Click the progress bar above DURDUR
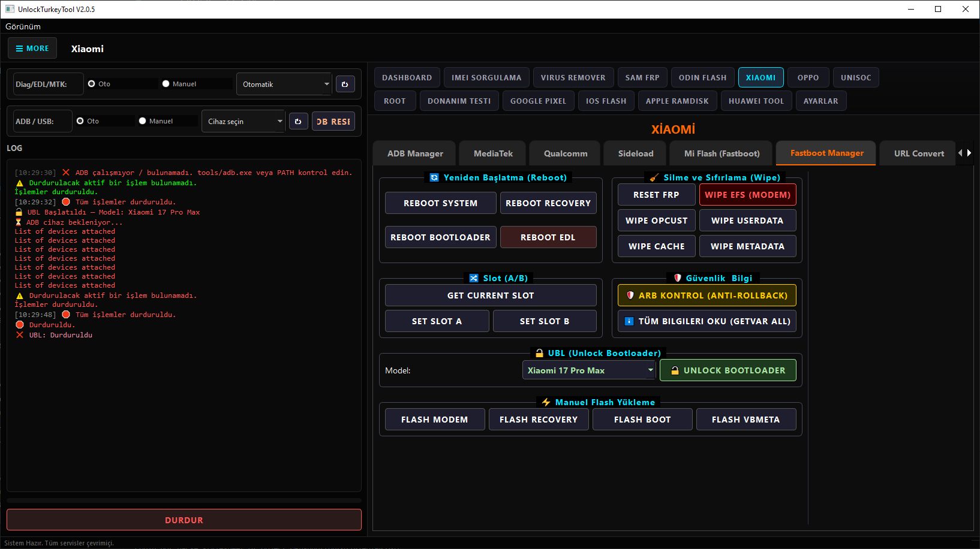 point(184,500)
